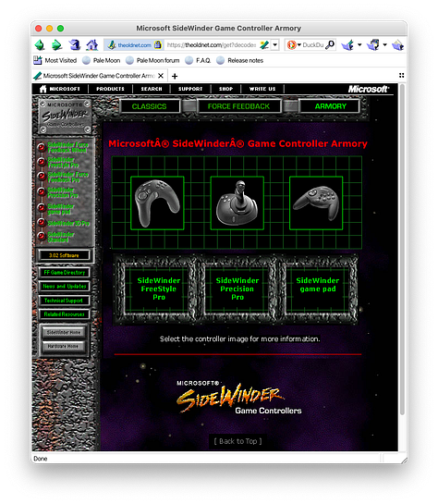Click the magnifying glass search icon

(330, 45)
